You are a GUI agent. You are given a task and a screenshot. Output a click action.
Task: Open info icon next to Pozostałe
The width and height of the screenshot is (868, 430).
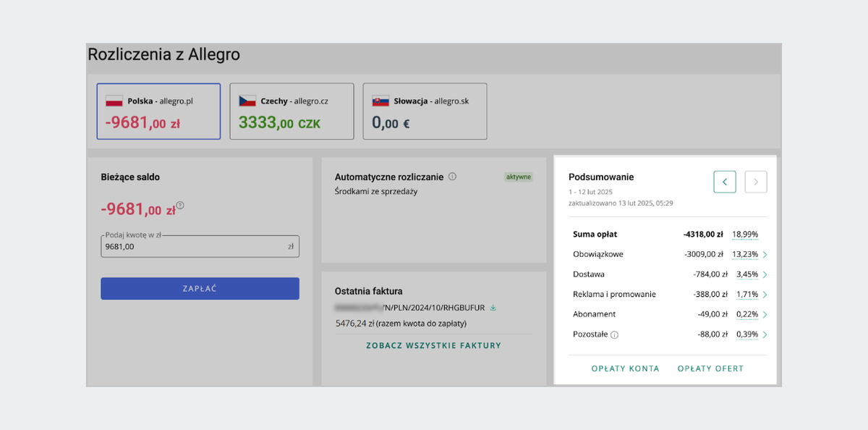tap(614, 334)
